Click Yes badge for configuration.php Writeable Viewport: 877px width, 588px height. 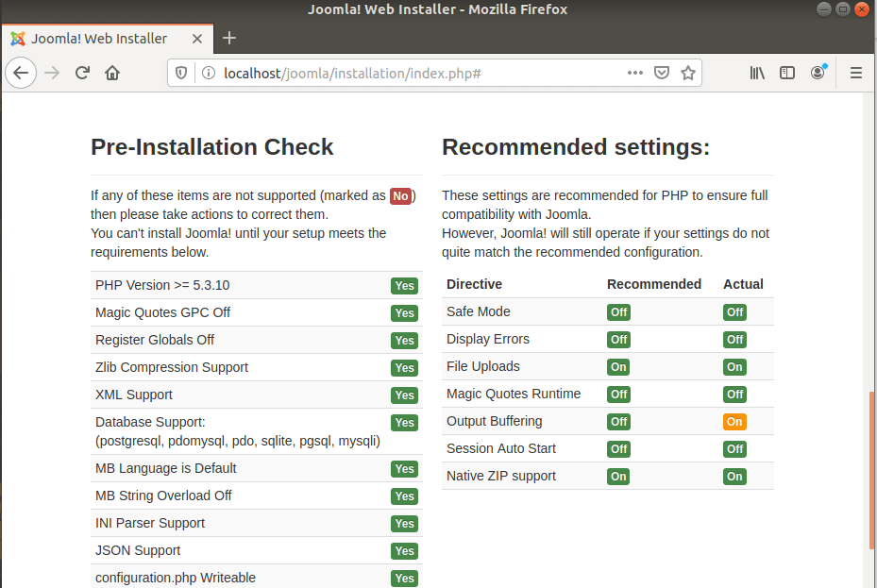pyautogui.click(x=404, y=579)
